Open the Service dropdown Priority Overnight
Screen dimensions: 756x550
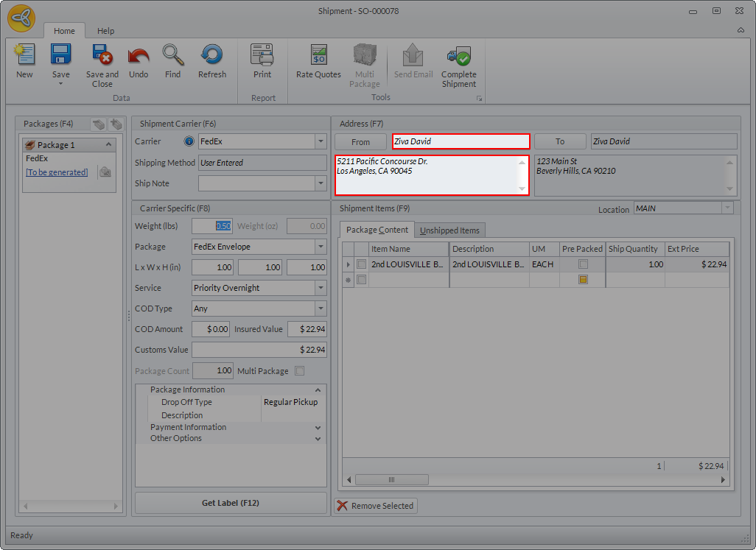320,288
